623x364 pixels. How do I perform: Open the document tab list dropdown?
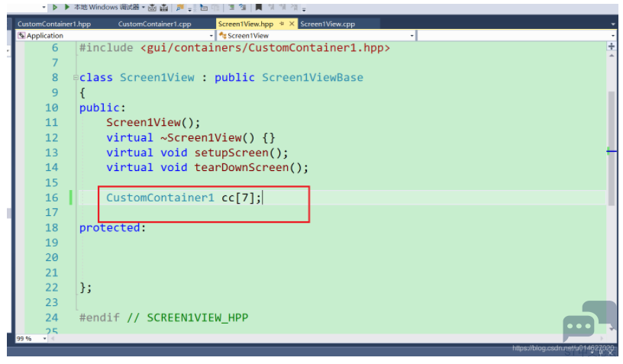613,24
